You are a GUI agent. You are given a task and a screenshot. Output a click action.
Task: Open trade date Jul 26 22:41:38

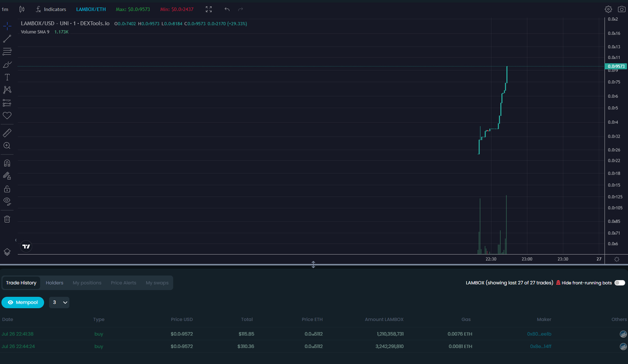point(18,334)
